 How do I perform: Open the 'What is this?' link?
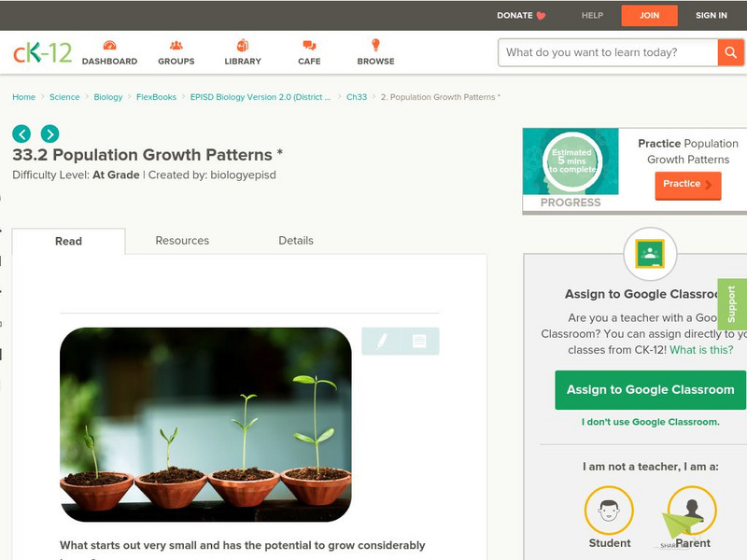[x=701, y=350]
